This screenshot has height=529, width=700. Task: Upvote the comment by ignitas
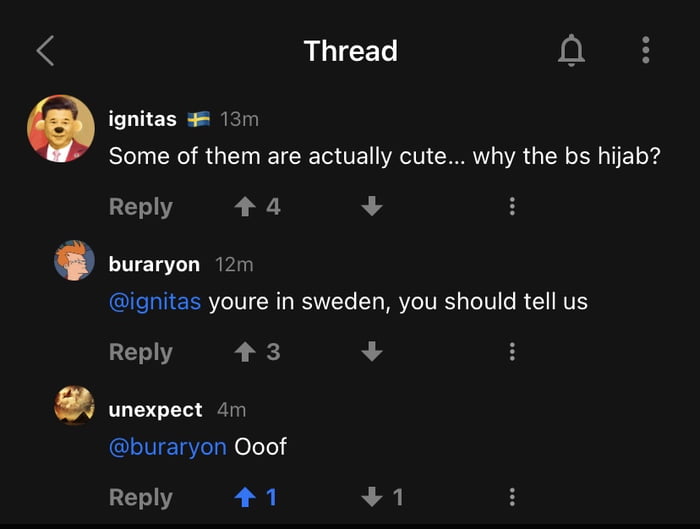click(x=244, y=207)
